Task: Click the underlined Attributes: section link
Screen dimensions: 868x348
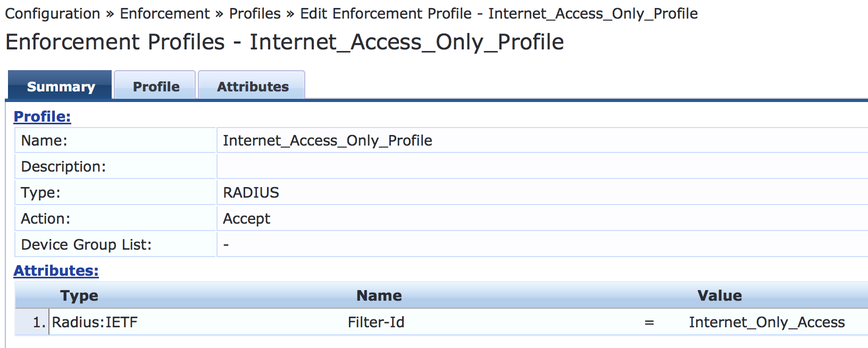Action: (x=56, y=270)
